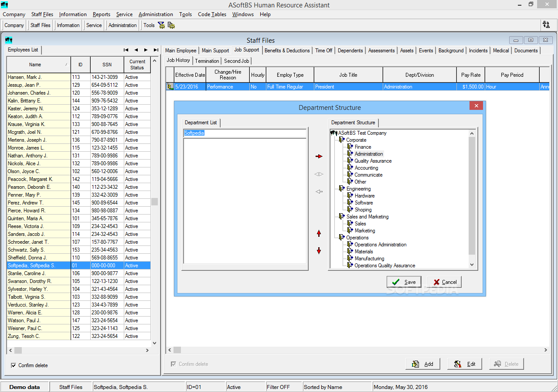Click the red right arrow move-to-structure icon
Screen dimensions: 558x392
[x=319, y=156]
